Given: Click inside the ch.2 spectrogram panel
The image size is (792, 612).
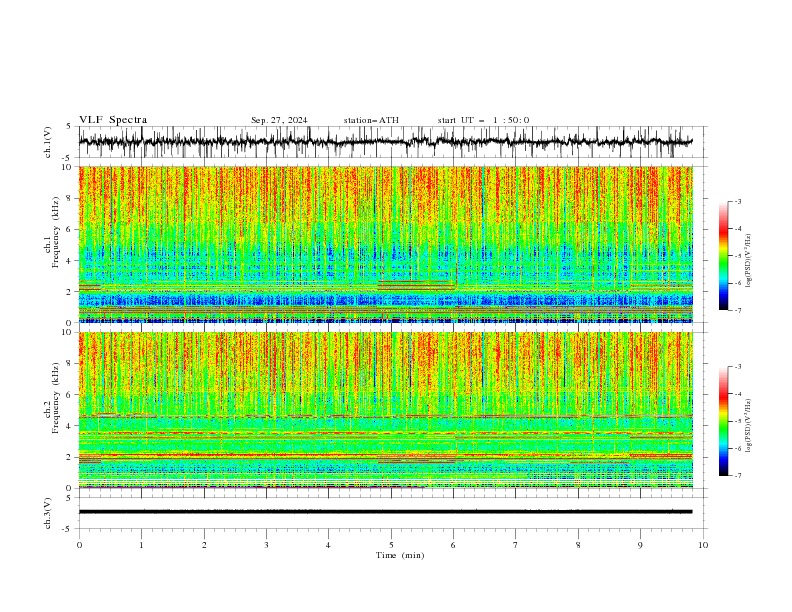Looking at the screenshot, I should 385,410.
